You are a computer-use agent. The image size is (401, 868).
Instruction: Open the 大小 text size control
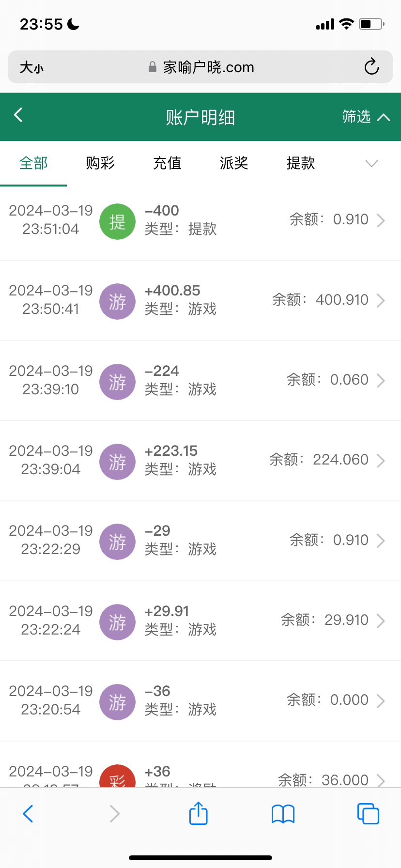pos(31,67)
